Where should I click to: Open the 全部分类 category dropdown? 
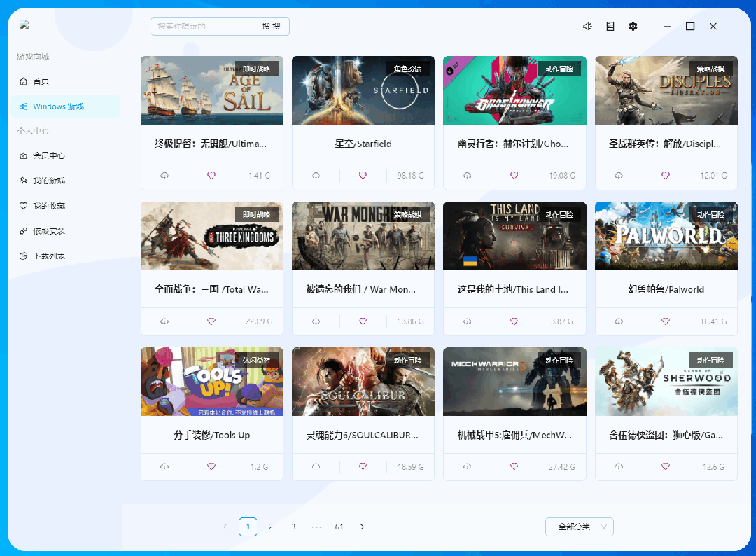click(x=580, y=527)
